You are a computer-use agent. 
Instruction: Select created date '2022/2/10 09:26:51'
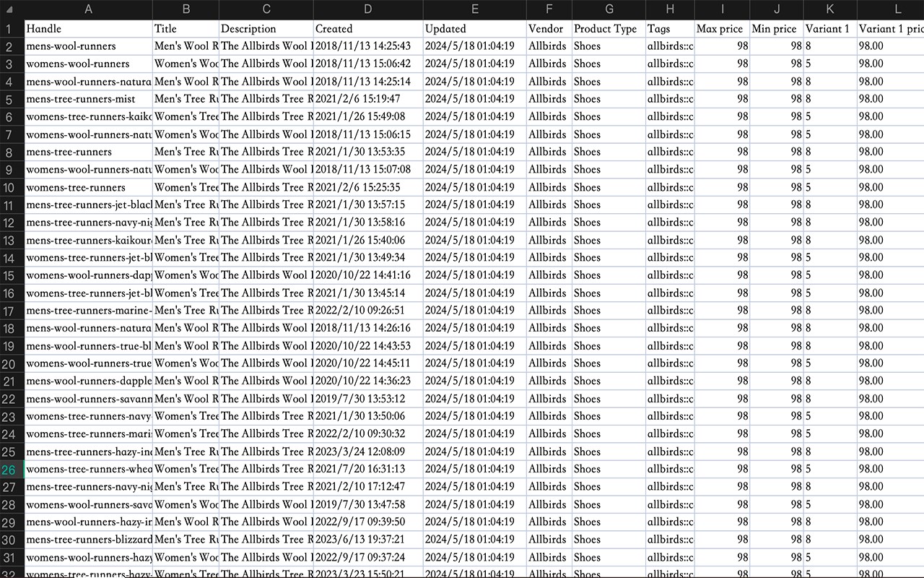coord(368,311)
